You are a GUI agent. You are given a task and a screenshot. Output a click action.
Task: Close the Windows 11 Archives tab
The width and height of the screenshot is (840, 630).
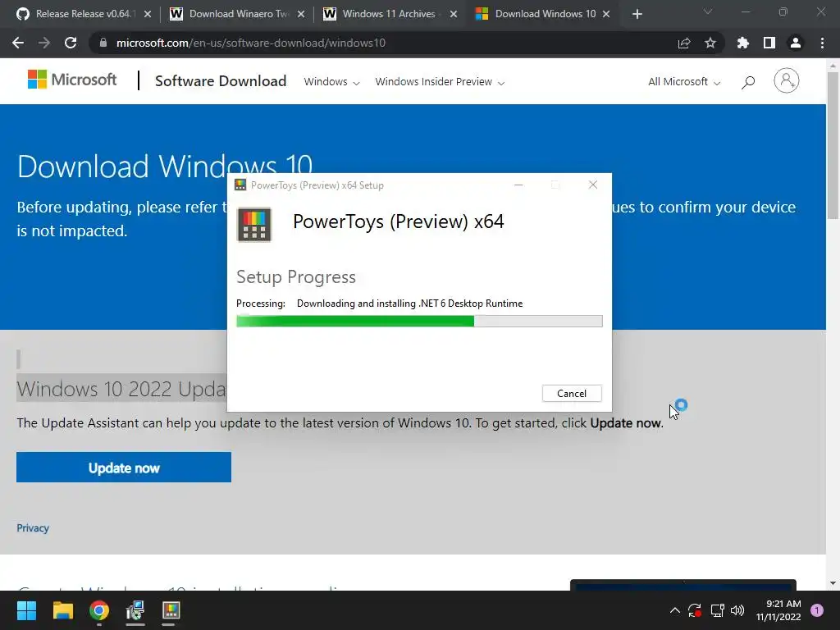point(453,15)
